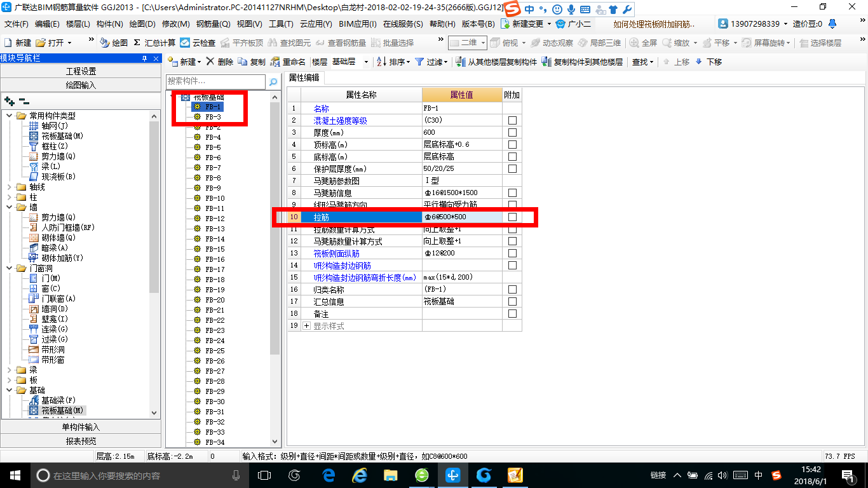Select 筏板基础(M) under 常用构件类型

coord(57,136)
